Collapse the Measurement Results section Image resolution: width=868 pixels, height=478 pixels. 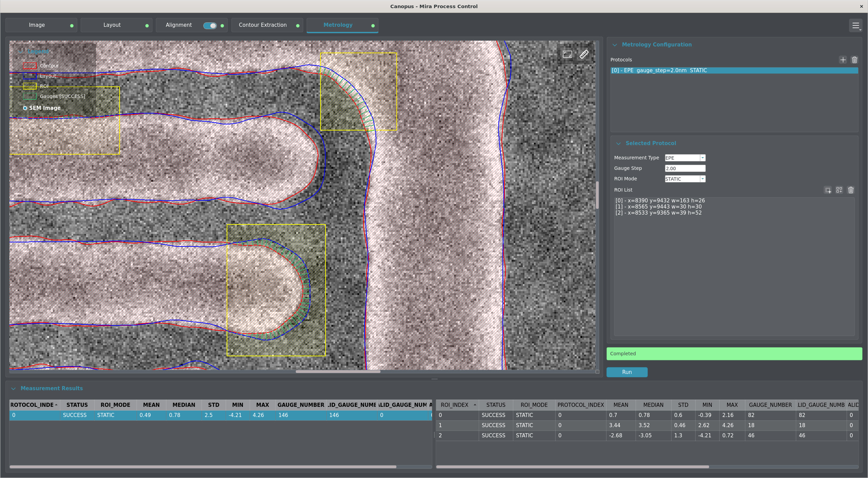point(14,389)
